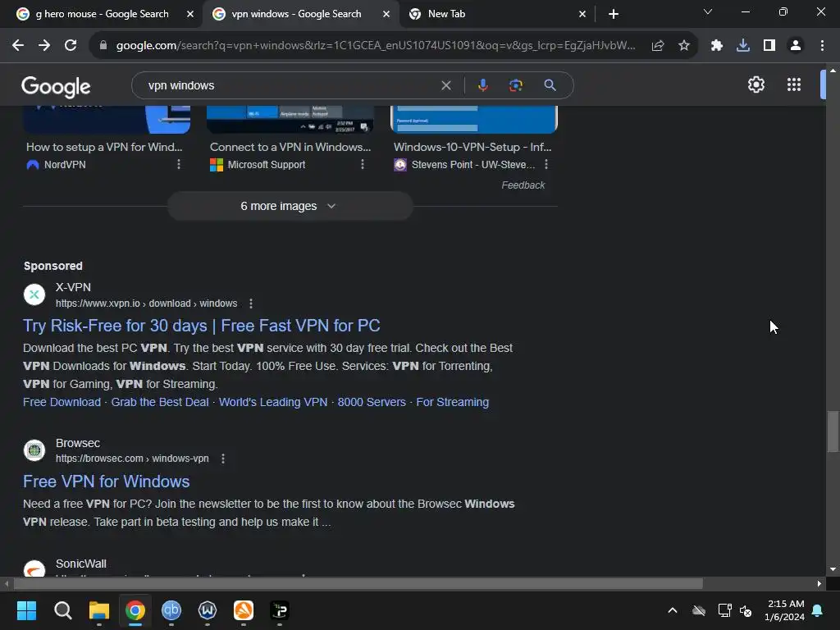This screenshot has width=840, height=630.
Task: Show hidden system tray icons
Action: point(673,610)
